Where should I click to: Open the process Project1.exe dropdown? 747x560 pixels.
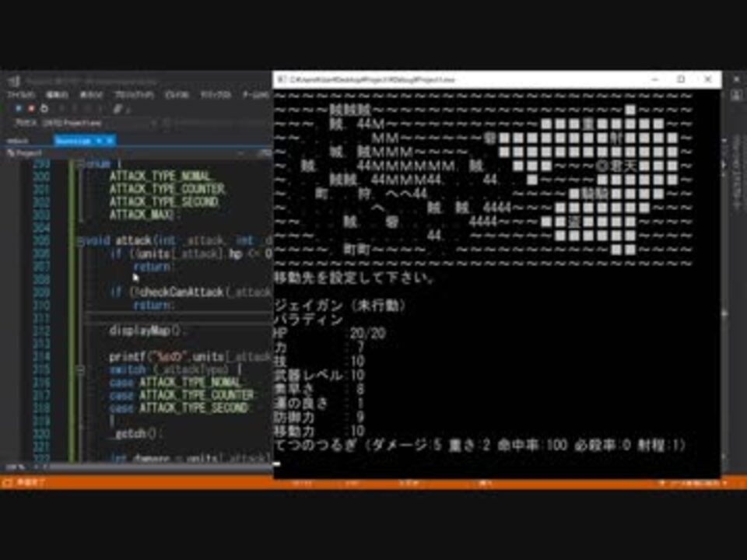(x=98, y=124)
